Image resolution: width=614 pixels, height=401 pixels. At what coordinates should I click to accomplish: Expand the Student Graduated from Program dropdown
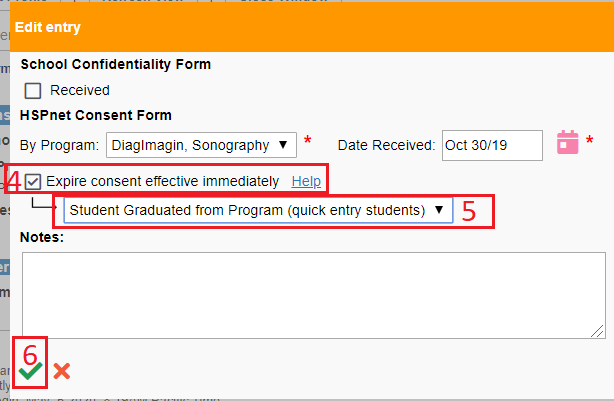(x=258, y=210)
